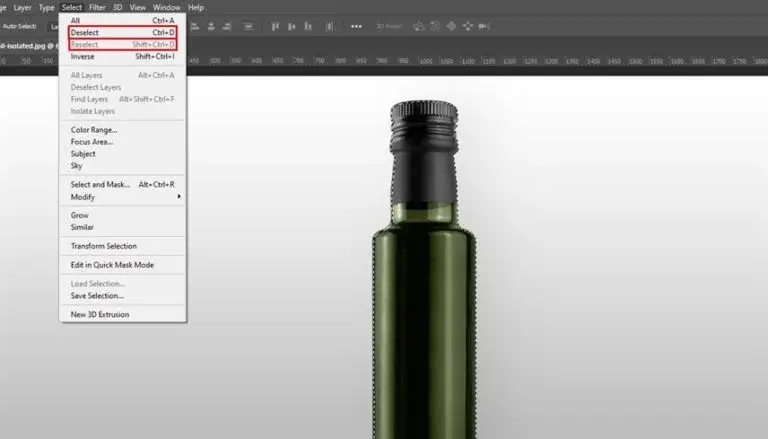Click the Align left edges icon
The width and height of the screenshot is (768, 439).
click(x=195, y=26)
